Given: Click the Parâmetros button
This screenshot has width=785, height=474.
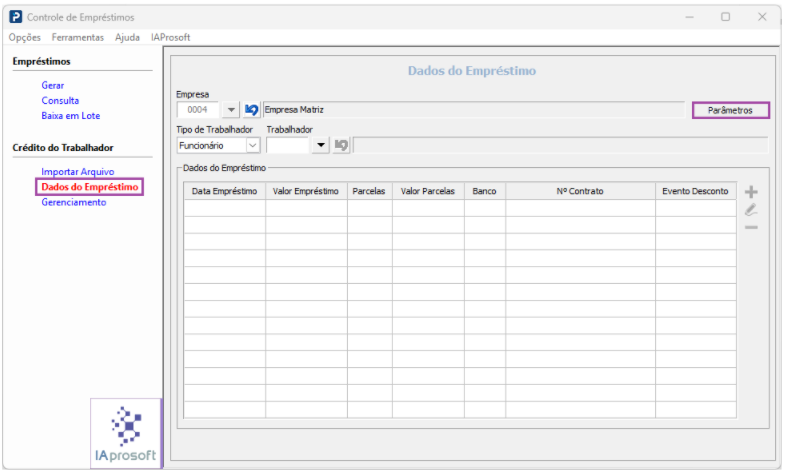Looking at the screenshot, I should [730, 110].
